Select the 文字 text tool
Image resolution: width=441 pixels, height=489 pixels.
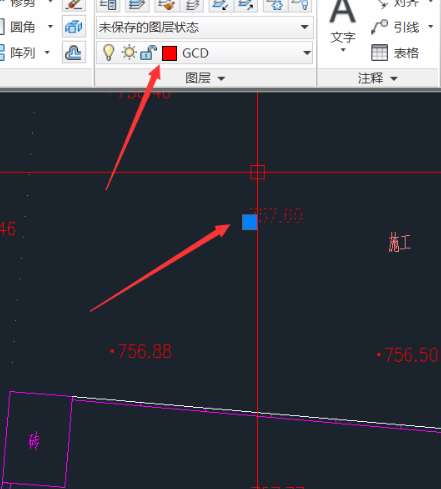343,22
